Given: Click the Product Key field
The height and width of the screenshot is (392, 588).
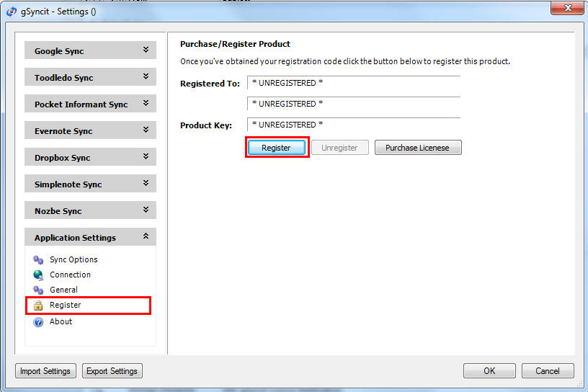Looking at the screenshot, I should tap(354, 125).
